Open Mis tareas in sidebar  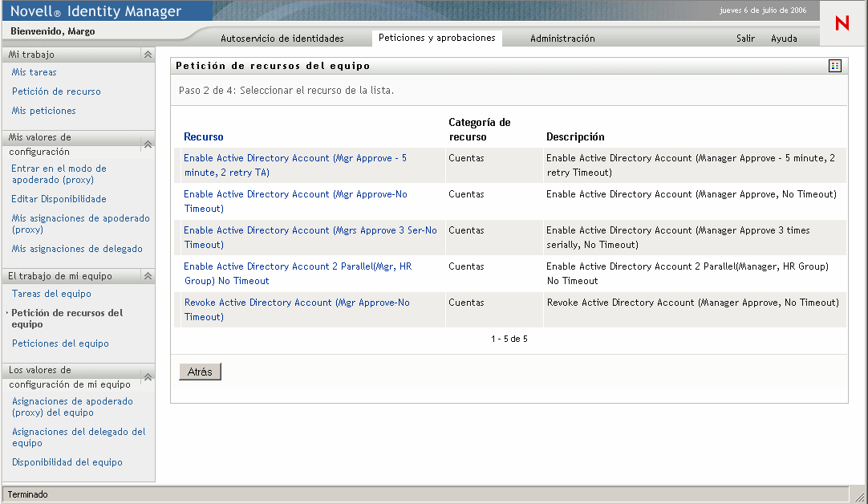[34, 72]
